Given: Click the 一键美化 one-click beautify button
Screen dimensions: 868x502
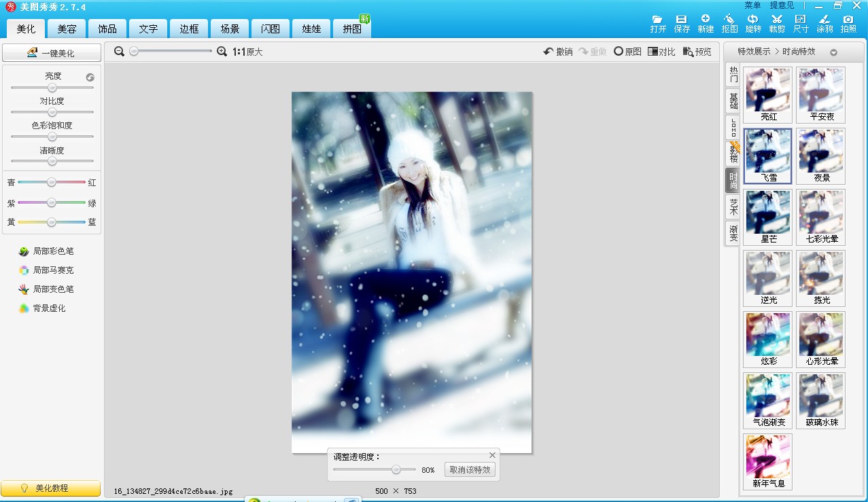Looking at the screenshot, I should pyautogui.click(x=52, y=53).
